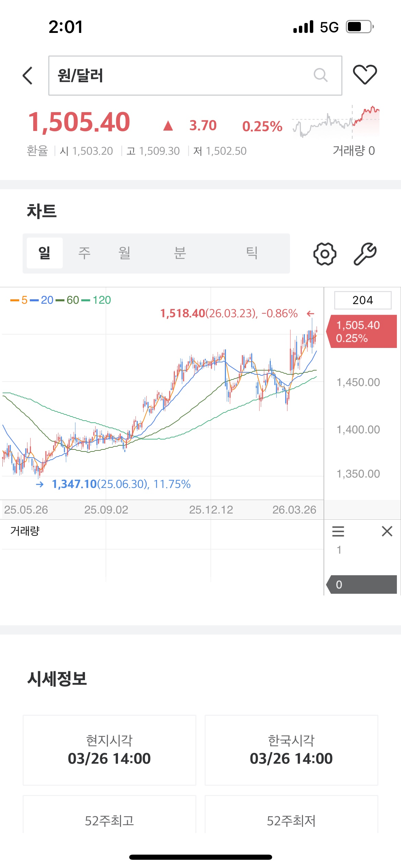Switch to the 주 weekly chart tab
The image size is (401, 868).
(84, 253)
